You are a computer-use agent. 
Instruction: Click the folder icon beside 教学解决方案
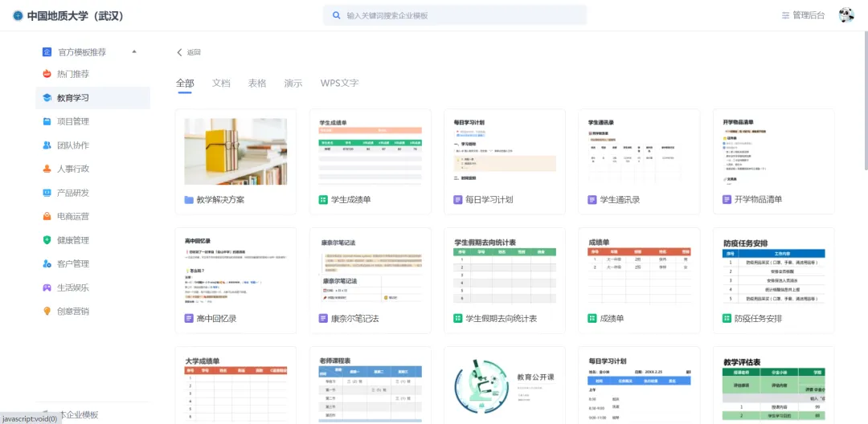(x=189, y=200)
